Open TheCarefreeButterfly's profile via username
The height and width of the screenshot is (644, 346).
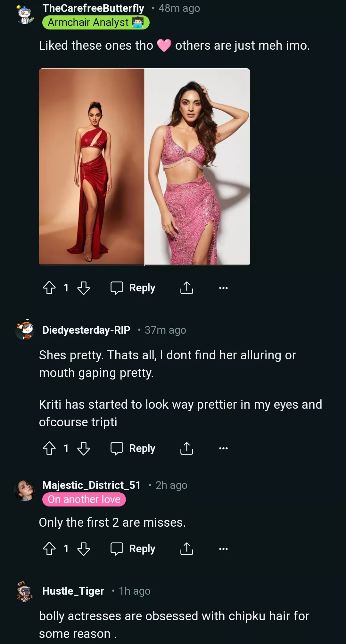tap(93, 8)
